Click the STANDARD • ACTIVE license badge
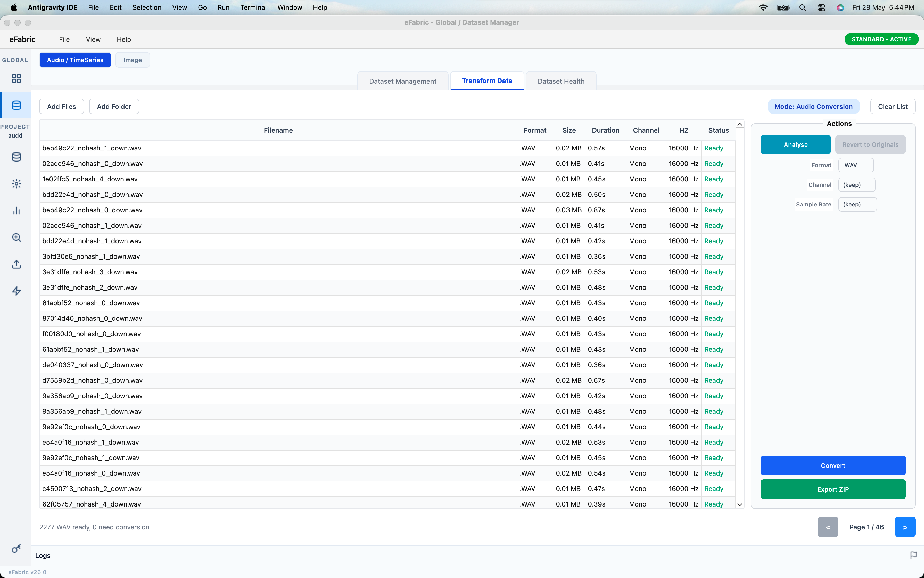 (881, 39)
